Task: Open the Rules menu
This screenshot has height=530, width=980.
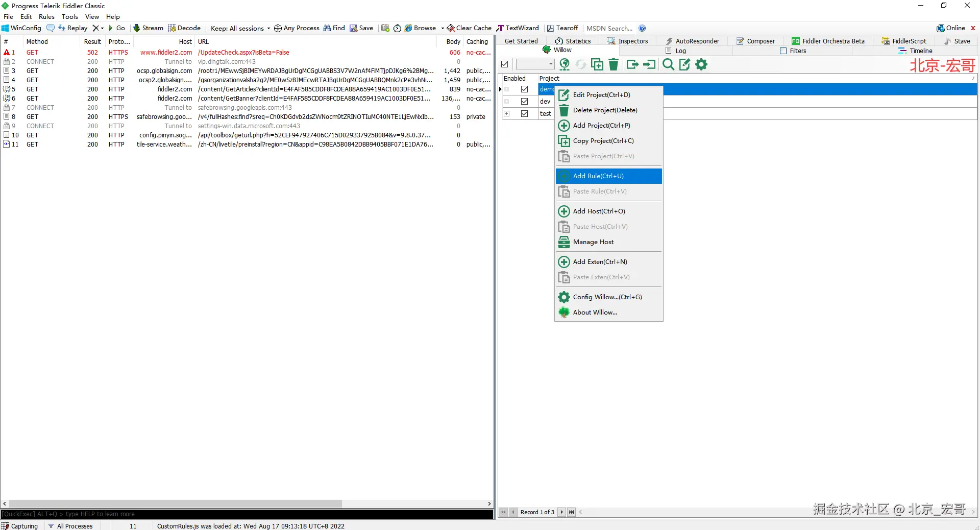Action: point(46,17)
